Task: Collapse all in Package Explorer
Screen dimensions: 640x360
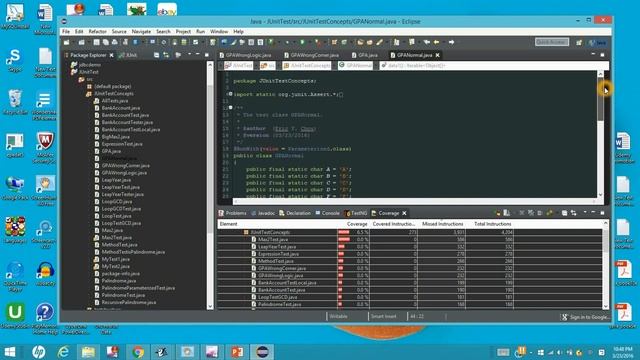Action: [156, 55]
